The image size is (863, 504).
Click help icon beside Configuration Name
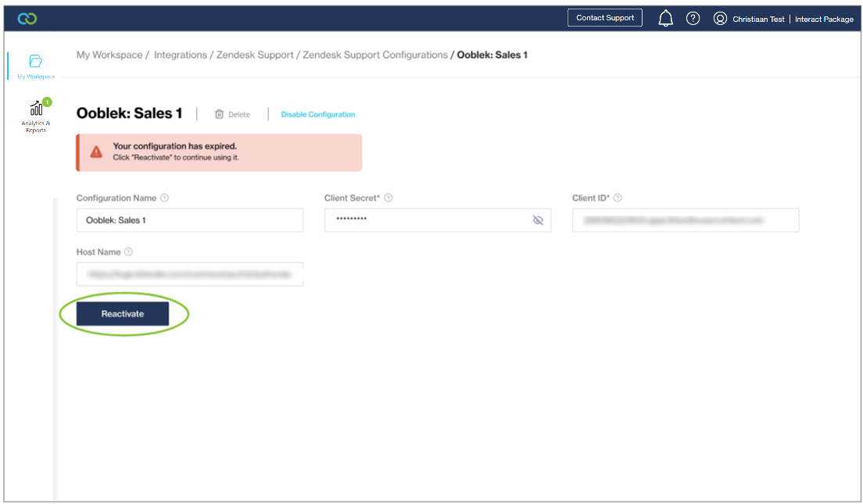(164, 198)
